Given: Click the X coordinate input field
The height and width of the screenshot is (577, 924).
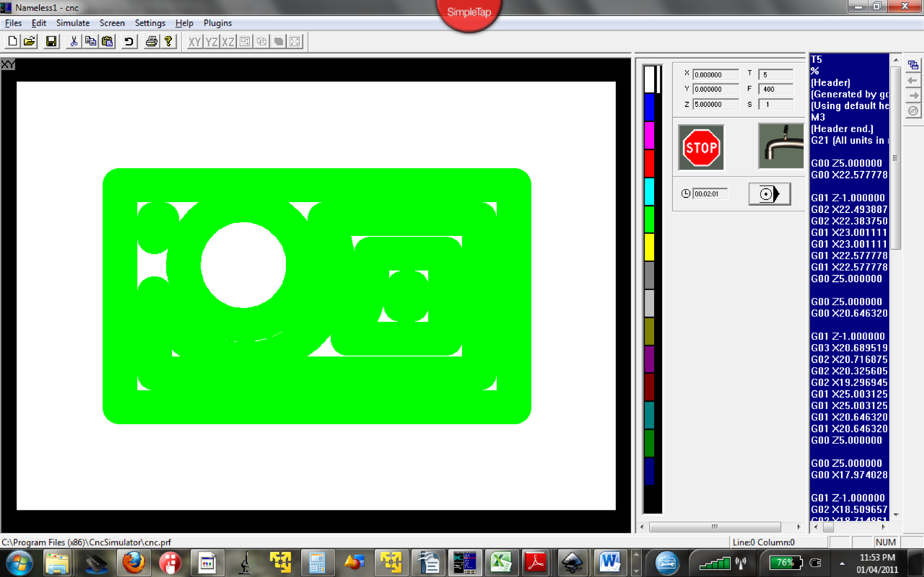Looking at the screenshot, I should tap(715, 74).
